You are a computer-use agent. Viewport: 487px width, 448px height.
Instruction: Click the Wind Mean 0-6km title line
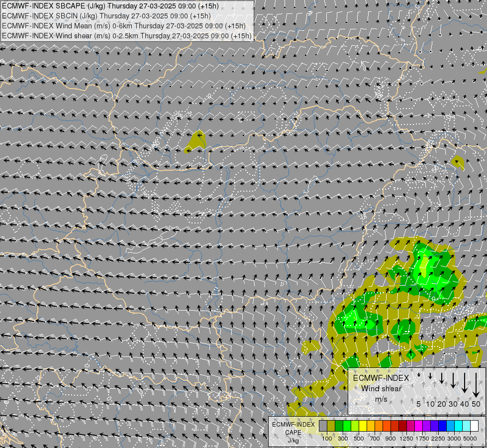point(123,26)
